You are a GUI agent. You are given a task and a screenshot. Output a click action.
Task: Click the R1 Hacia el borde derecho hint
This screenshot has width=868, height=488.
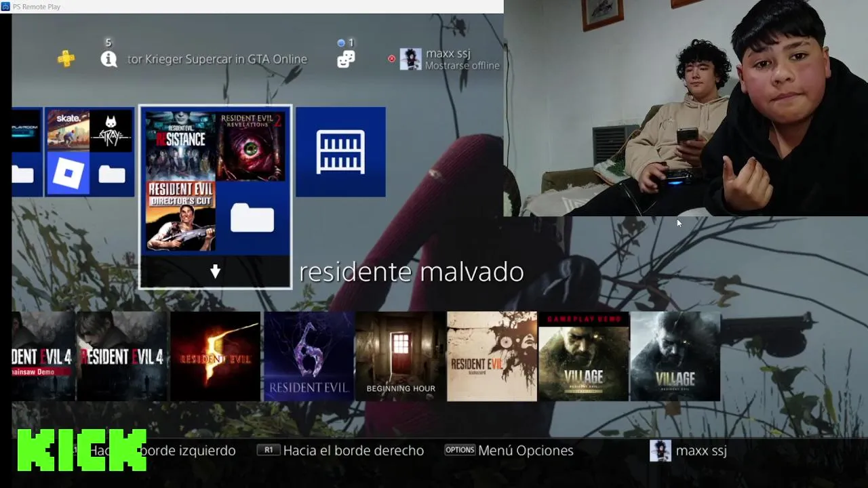pyautogui.click(x=340, y=451)
